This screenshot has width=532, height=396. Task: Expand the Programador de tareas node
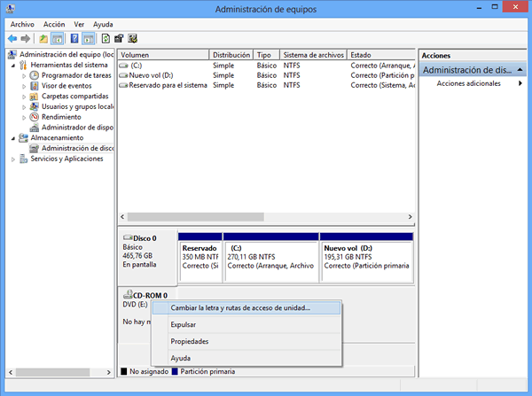24,75
